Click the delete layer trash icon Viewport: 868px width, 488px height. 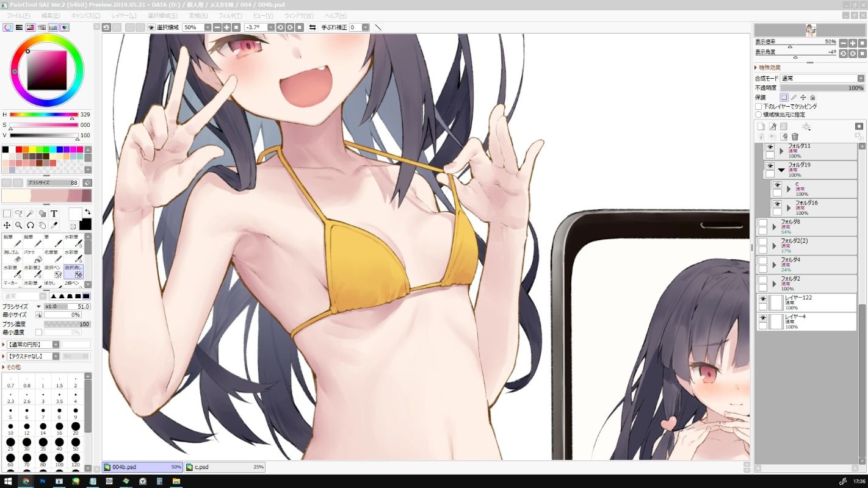(795, 137)
